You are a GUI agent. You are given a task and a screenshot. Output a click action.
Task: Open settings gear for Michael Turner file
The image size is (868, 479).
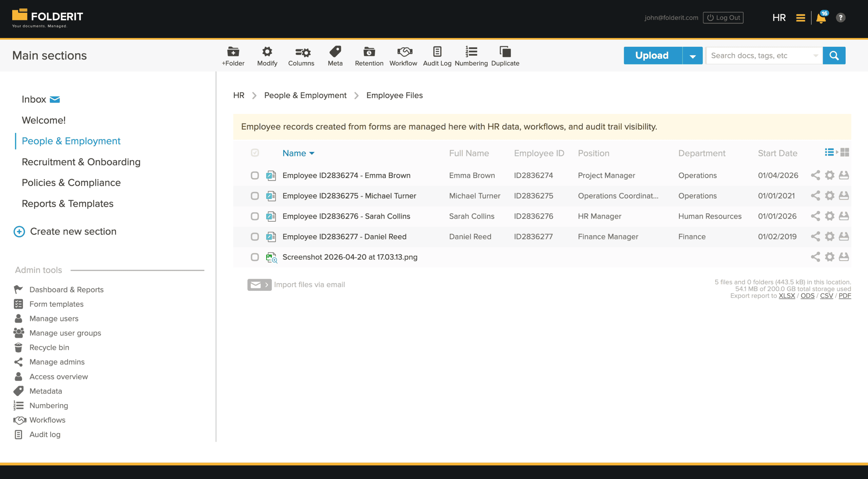pyautogui.click(x=830, y=196)
